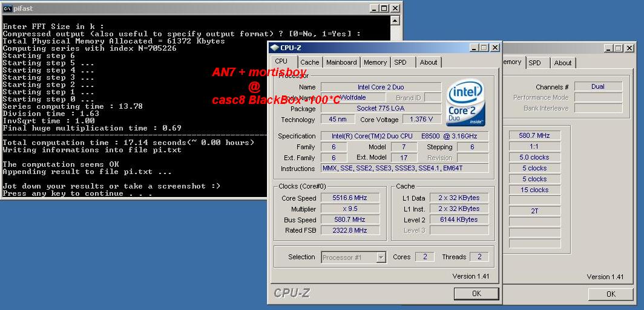
Task: Click the rear window memory frequency '580.7 MHz'
Action: click(x=534, y=135)
